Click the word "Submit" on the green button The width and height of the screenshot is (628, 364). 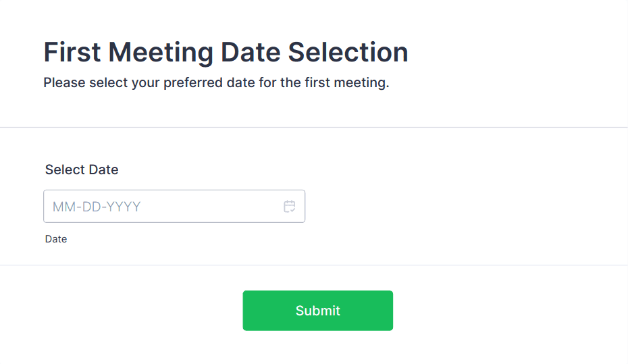317,311
